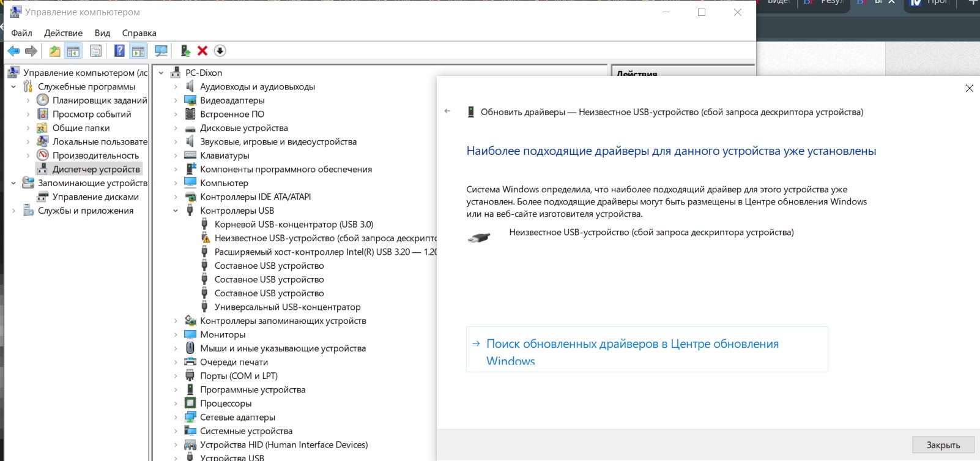This screenshot has height=461, width=980.
Task: Open the Вид menu
Action: (x=102, y=33)
